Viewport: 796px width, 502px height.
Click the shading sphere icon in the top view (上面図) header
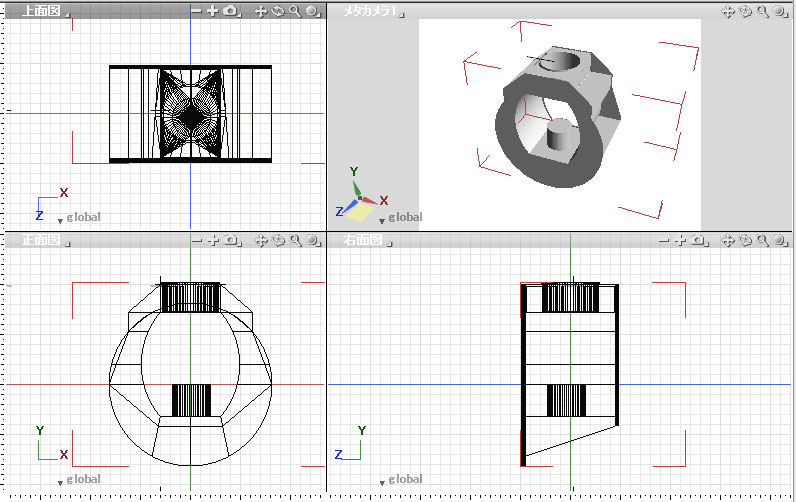pyautogui.click(x=312, y=11)
